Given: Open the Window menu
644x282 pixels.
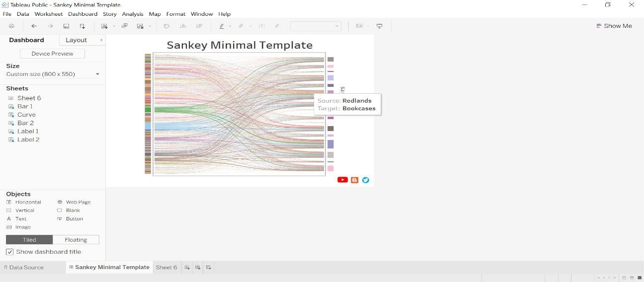Looking at the screenshot, I should pyautogui.click(x=201, y=14).
